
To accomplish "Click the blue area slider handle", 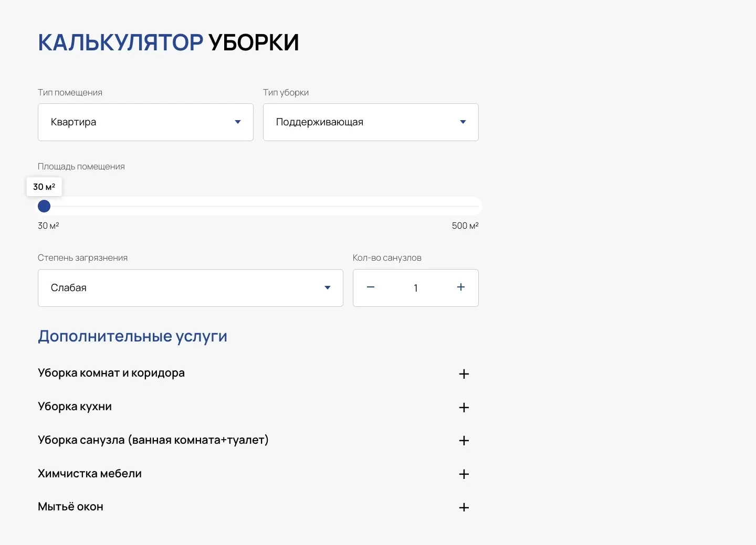I will (44, 206).
